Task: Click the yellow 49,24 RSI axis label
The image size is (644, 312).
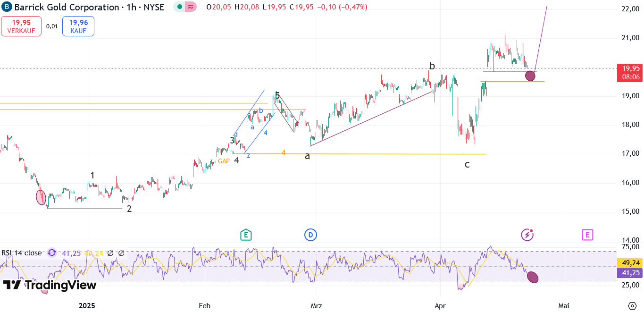Action: 630,263
